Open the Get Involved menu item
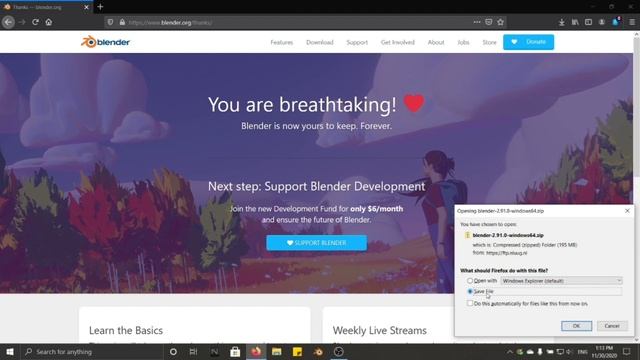 point(398,42)
